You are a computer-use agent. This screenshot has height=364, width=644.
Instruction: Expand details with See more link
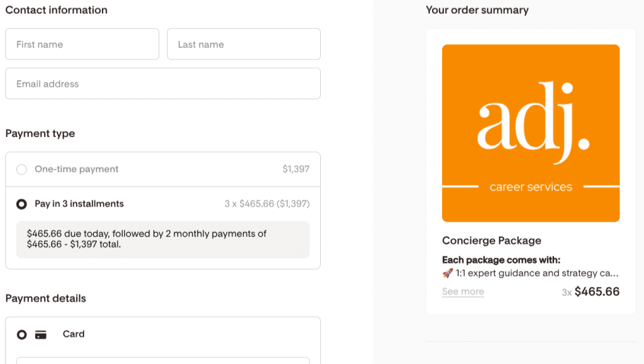tap(463, 292)
